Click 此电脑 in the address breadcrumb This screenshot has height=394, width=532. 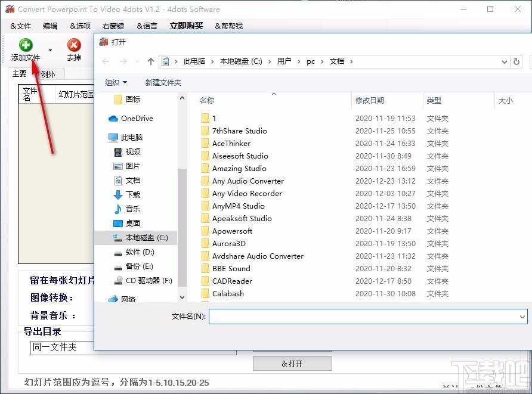point(194,61)
